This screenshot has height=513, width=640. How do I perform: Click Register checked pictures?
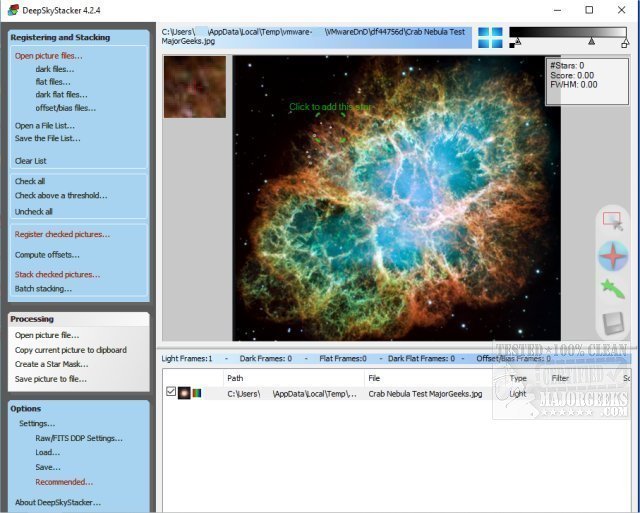62,234
